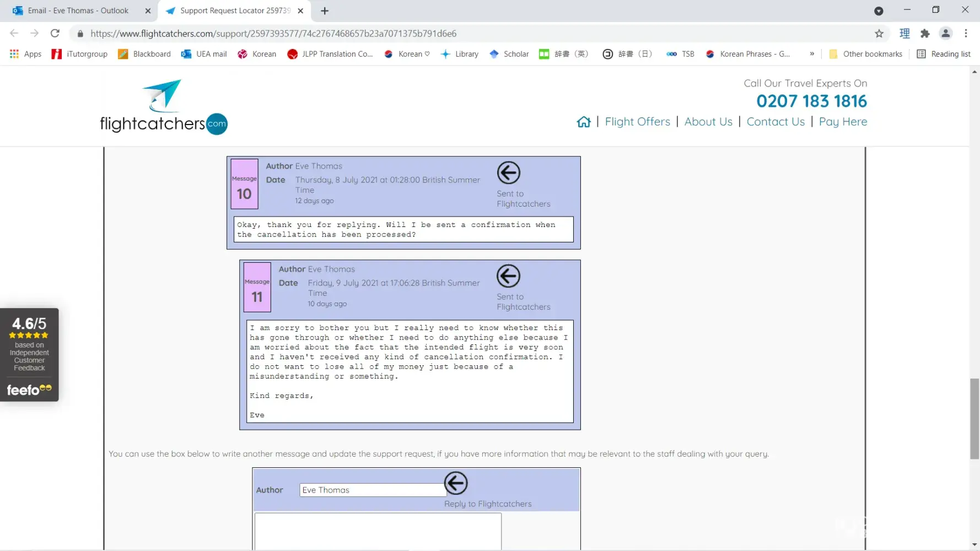
Task: Go to the Contact Us page
Action: (x=775, y=122)
